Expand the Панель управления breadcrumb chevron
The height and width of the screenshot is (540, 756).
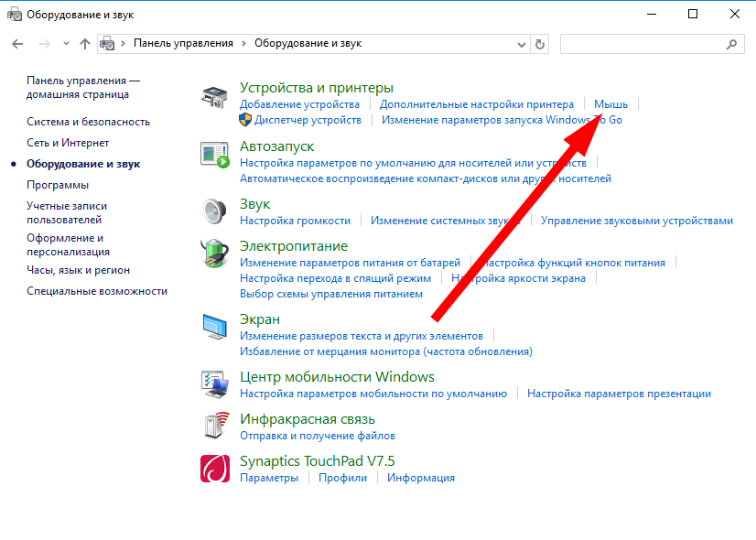coord(244,44)
